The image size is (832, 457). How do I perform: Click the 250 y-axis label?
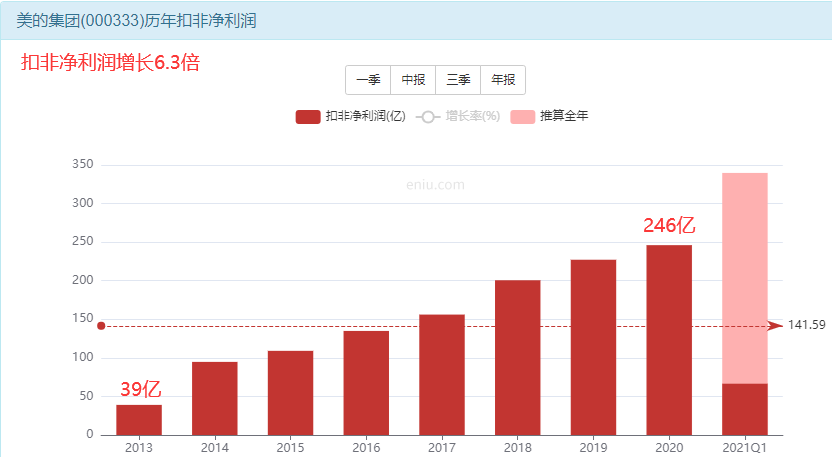point(83,242)
